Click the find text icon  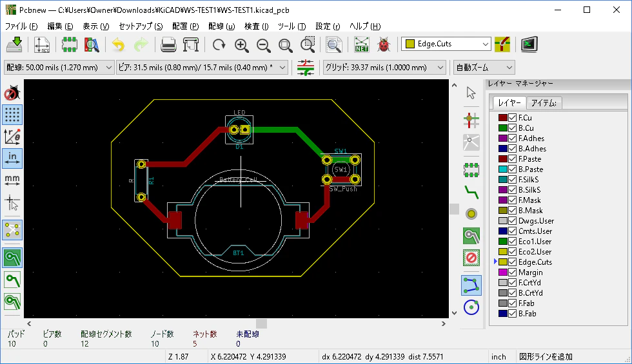click(x=334, y=44)
